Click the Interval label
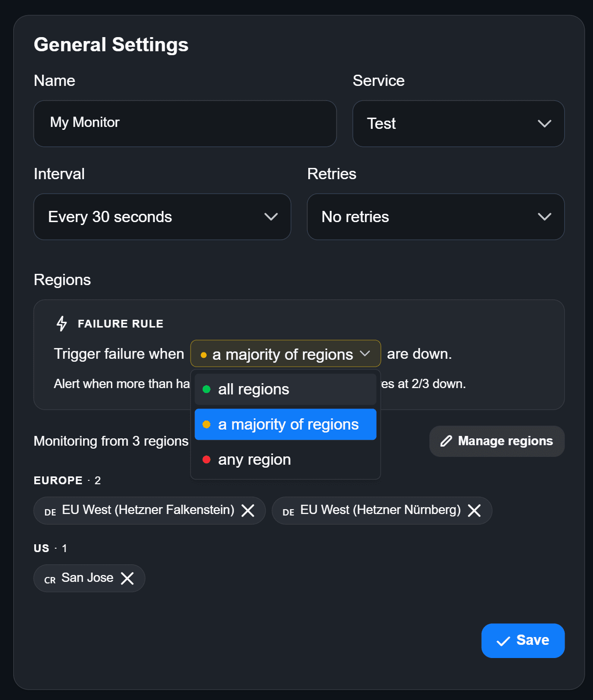Screen dimensions: 593x700 coord(59,174)
